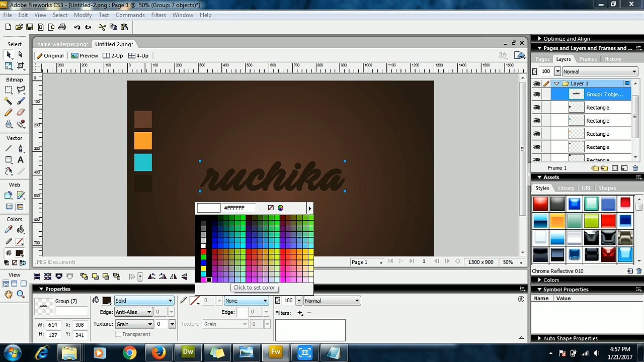This screenshot has width=644, height=362.
Task: Switch to the History tab
Action: pos(613,59)
